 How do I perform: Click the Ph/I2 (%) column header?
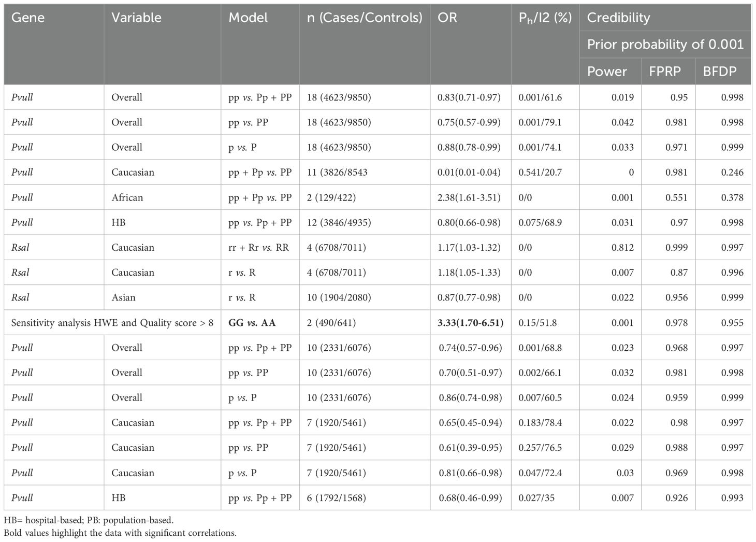point(545,18)
